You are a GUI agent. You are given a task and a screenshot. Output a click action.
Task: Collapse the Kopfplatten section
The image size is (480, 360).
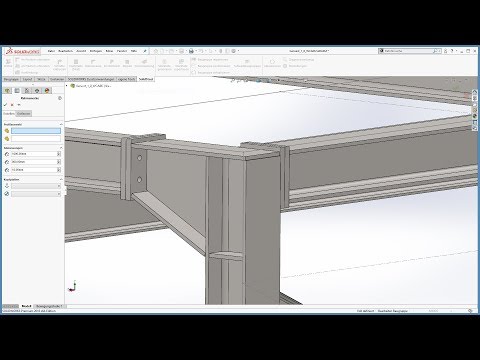(61, 179)
